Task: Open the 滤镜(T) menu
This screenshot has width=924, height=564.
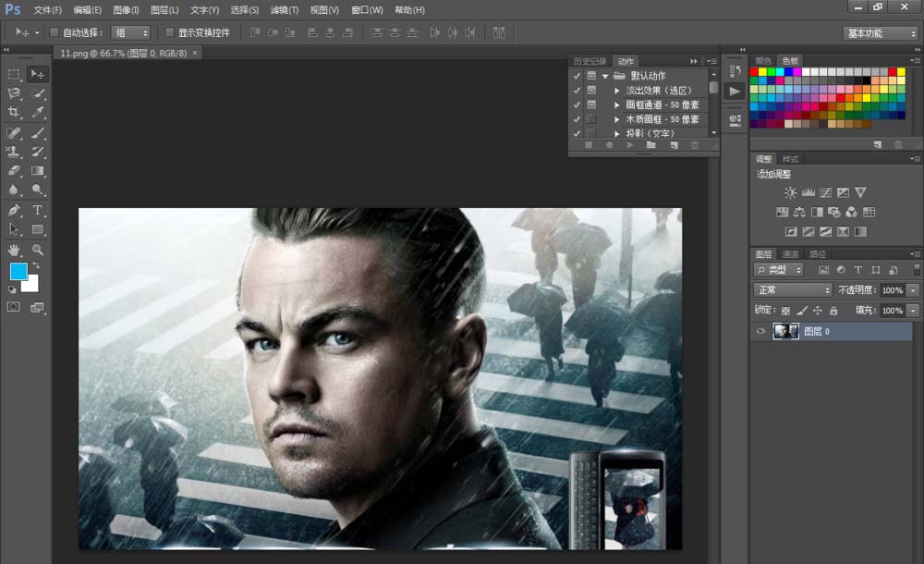Action: tap(285, 9)
